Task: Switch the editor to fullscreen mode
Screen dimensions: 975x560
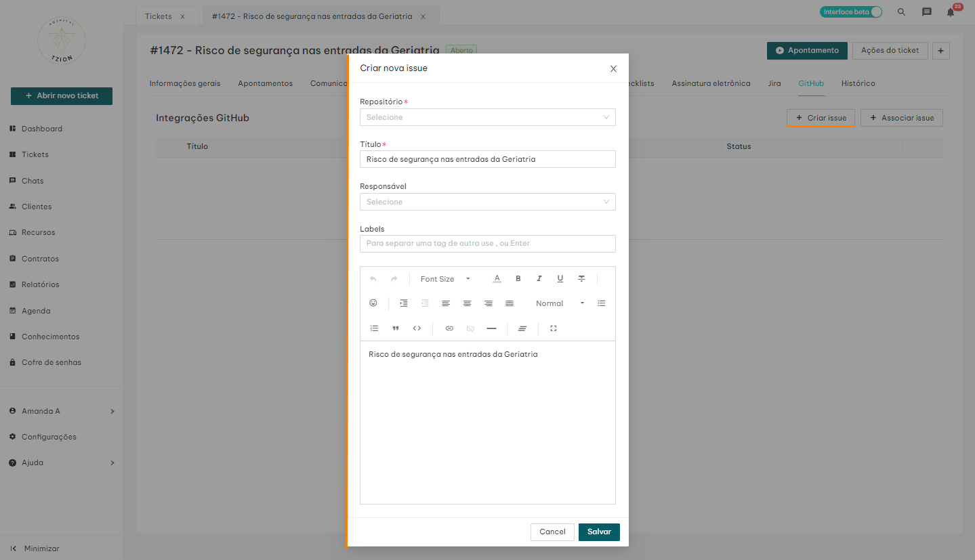Action: click(x=554, y=328)
